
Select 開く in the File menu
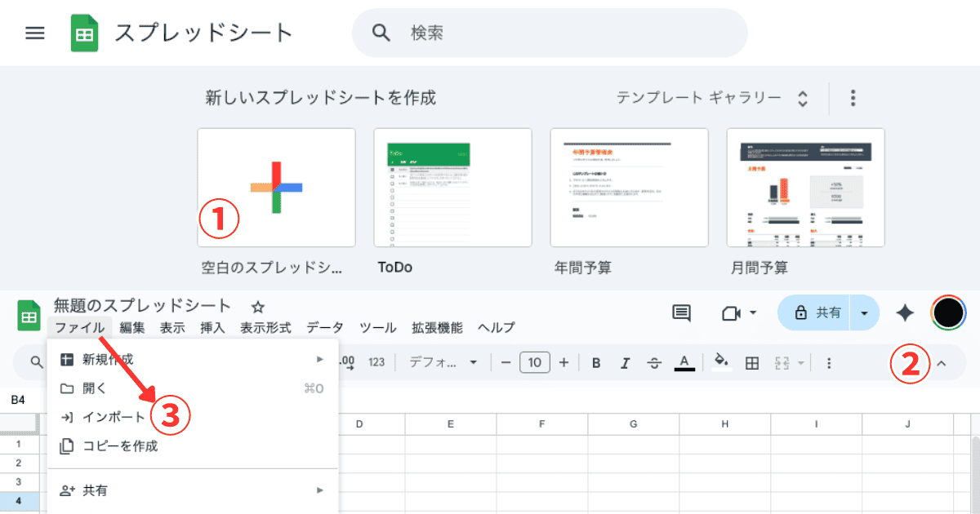pos(193,388)
